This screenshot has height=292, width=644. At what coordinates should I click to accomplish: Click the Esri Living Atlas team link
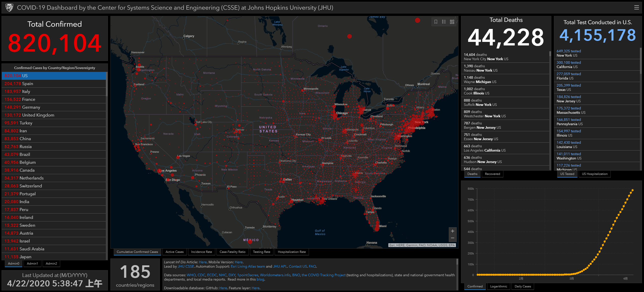[x=248, y=266]
